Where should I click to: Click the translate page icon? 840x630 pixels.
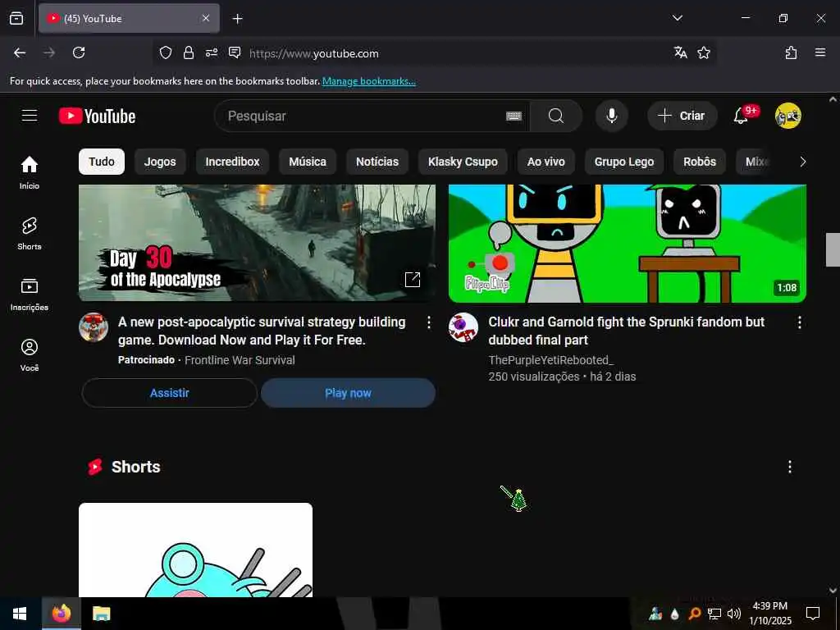coord(680,52)
